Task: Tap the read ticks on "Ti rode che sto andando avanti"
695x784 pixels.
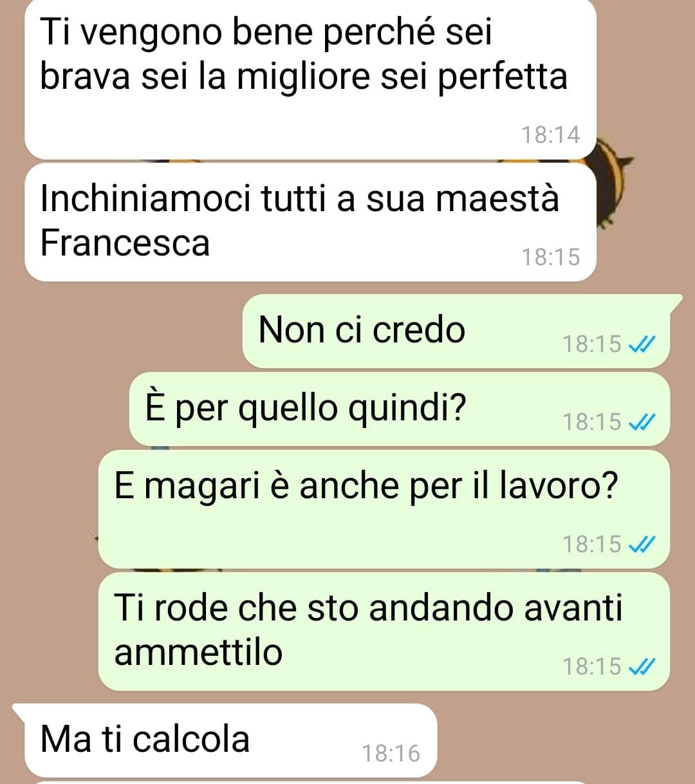Action: [x=642, y=667]
